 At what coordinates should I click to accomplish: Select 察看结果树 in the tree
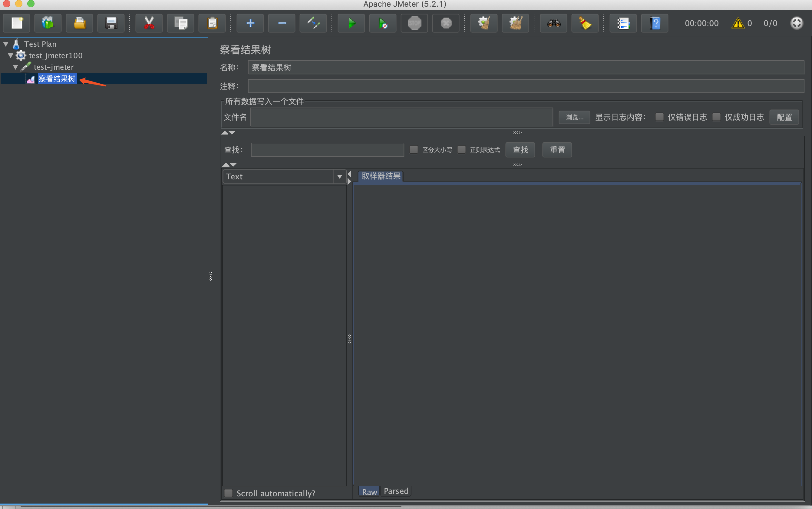(x=57, y=78)
